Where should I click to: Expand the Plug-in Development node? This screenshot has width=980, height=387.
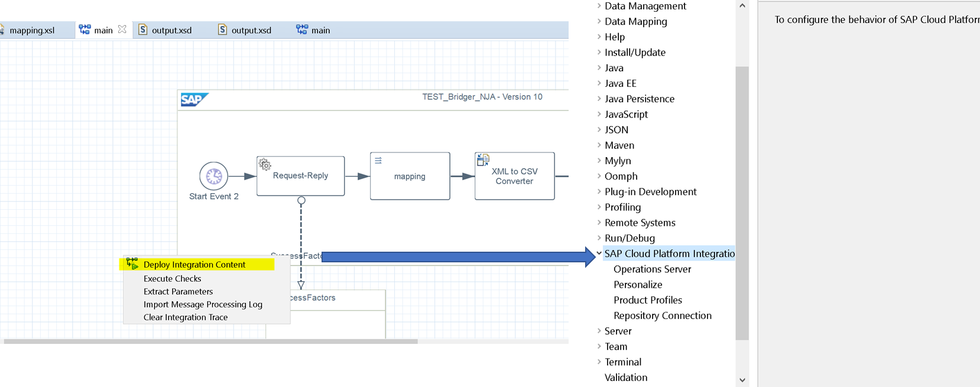[599, 191]
